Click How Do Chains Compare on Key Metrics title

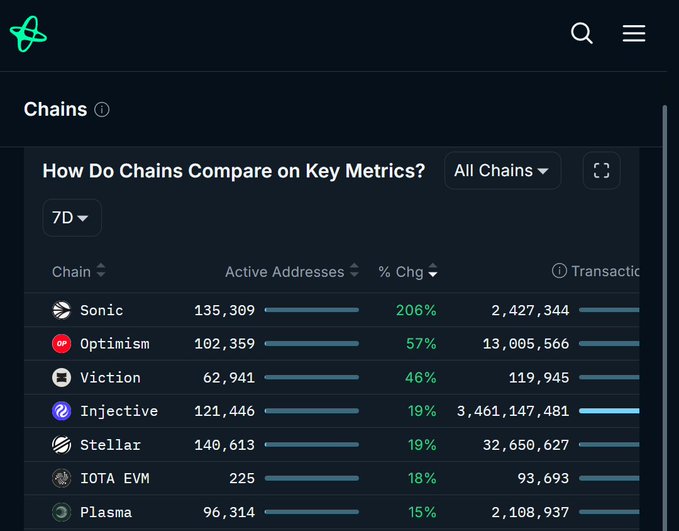click(234, 171)
